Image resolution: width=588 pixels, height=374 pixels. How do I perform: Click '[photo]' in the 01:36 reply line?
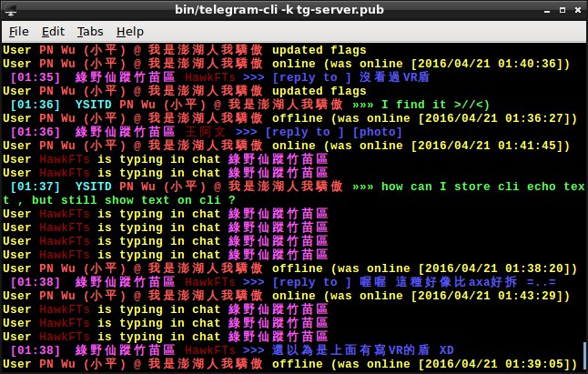pyautogui.click(x=377, y=132)
